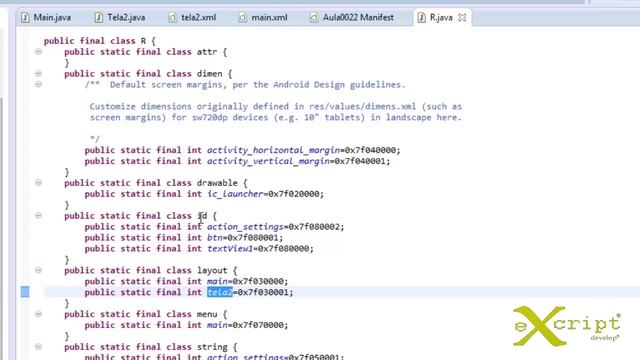This screenshot has width=640, height=360.
Task: Collapse the id class block
Action: 38,215
